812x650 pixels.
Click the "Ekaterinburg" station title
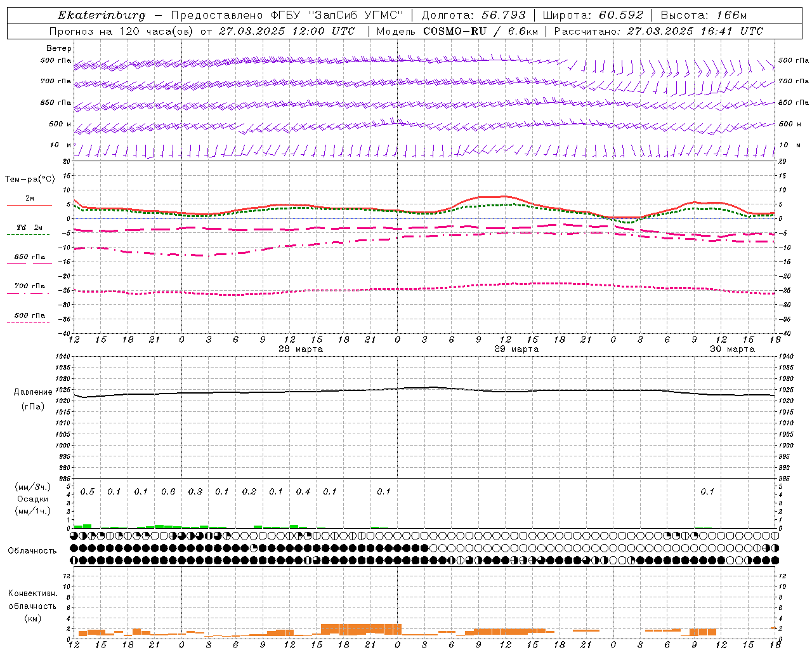101,15
